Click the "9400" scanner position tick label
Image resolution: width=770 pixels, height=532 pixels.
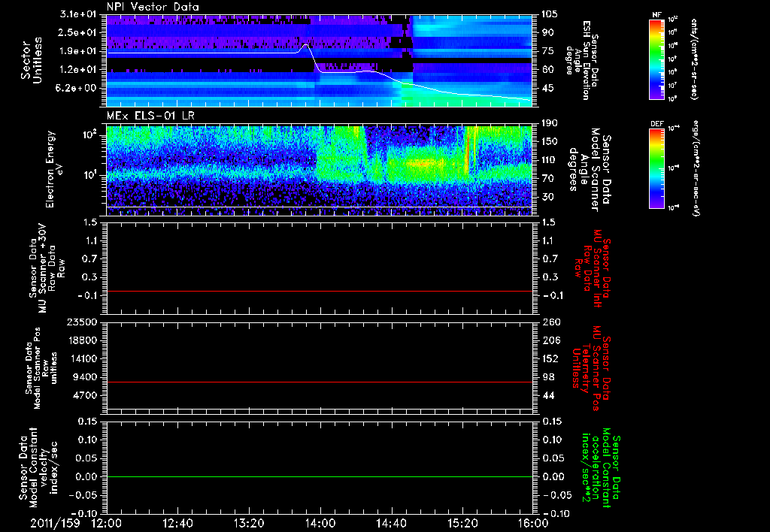tap(86, 377)
